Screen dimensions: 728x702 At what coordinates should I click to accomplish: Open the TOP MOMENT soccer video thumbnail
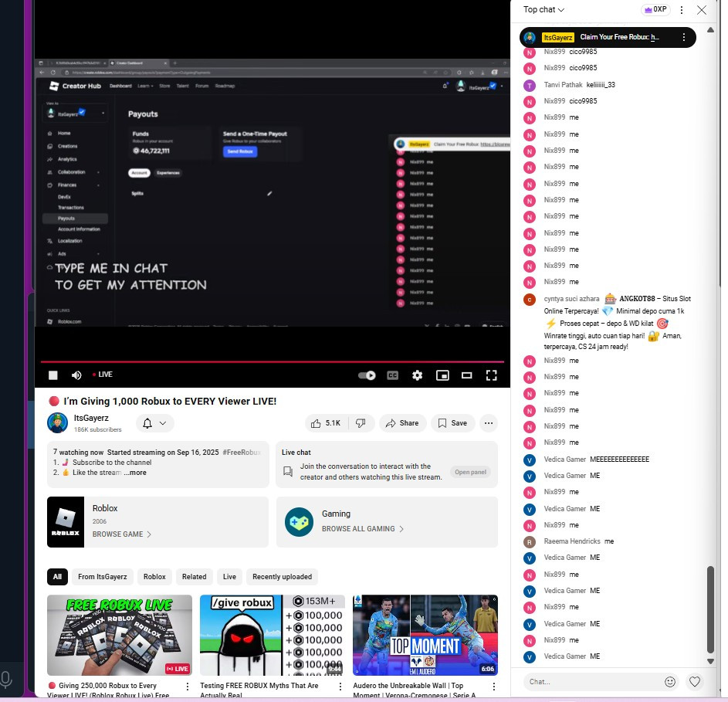[x=425, y=635]
